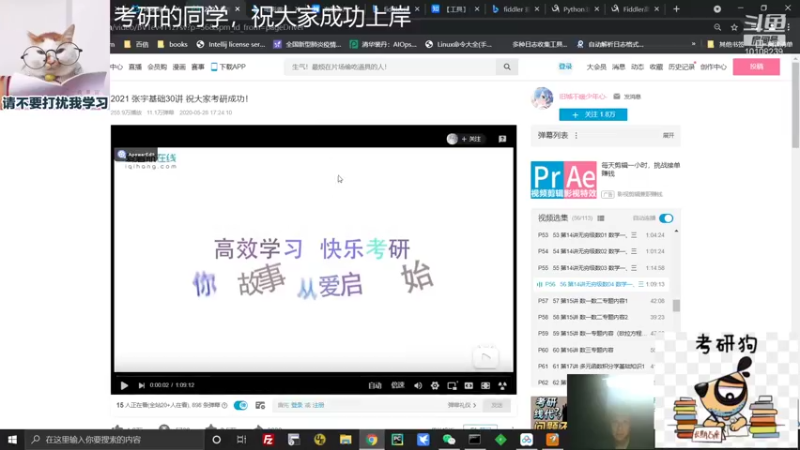Open the playback speed menu
This screenshot has width=800, height=450.
pyautogui.click(x=397, y=386)
